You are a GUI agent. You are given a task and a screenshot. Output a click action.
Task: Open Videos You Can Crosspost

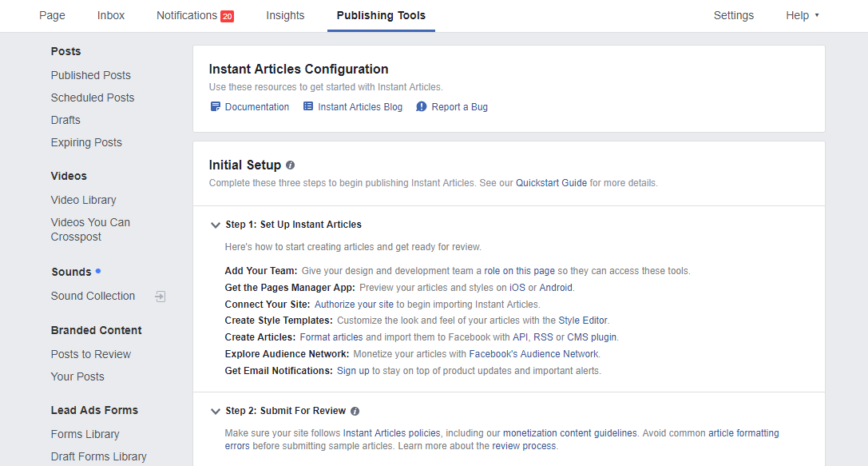click(x=90, y=229)
